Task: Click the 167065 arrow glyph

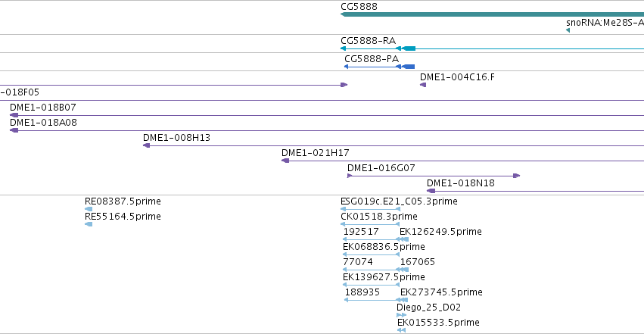Action: (404, 270)
